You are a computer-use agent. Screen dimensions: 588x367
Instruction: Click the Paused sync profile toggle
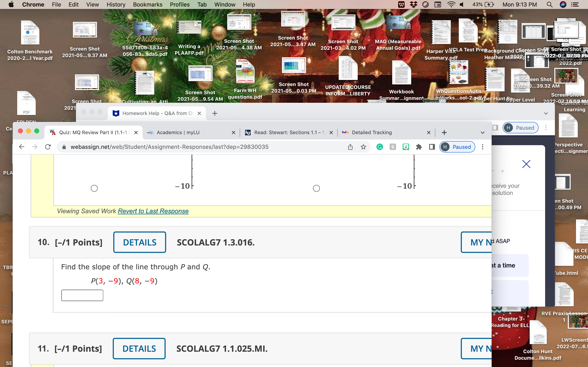(457, 147)
